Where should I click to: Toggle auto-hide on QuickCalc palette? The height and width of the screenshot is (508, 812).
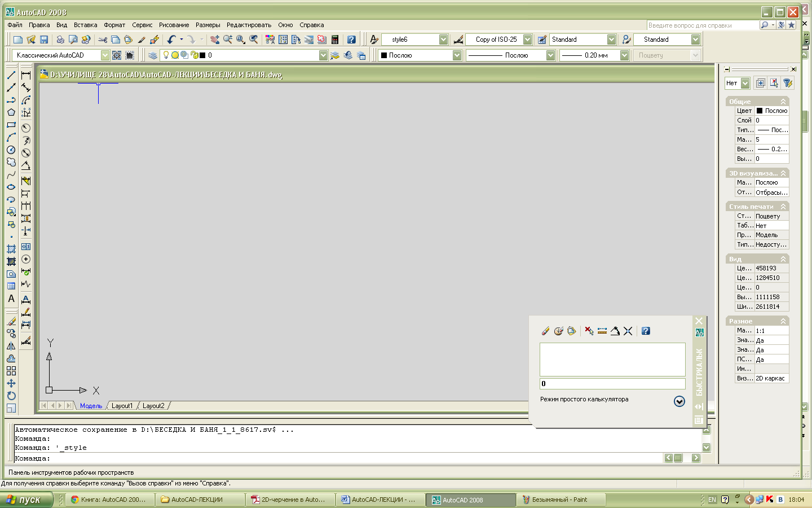point(699,406)
